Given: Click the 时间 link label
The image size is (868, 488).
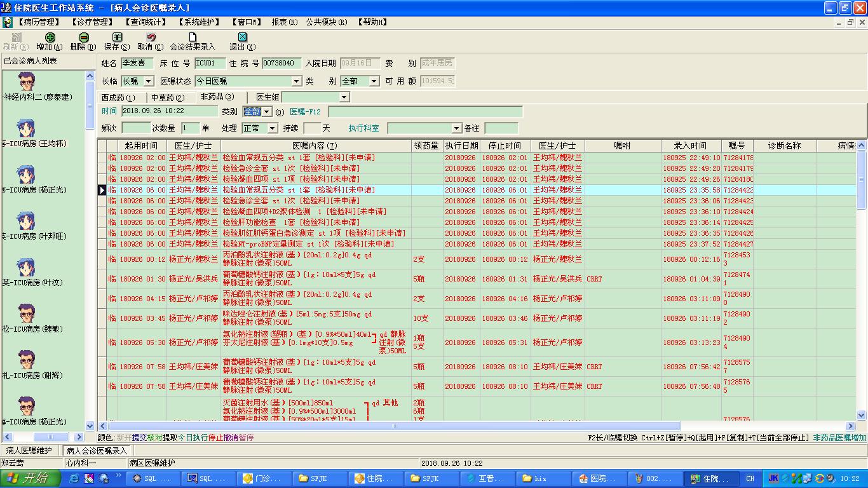Looking at the screenshot, I should [x=109, y=111].
